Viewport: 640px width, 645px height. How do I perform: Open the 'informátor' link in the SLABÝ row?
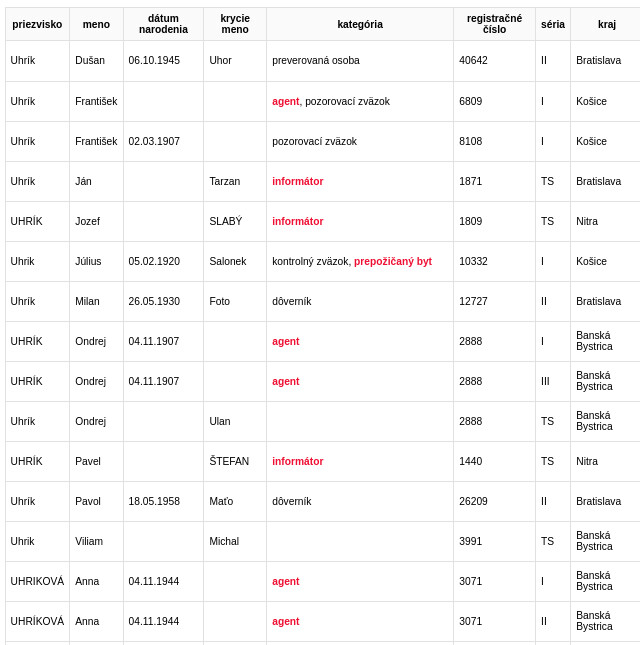point(297,221)
